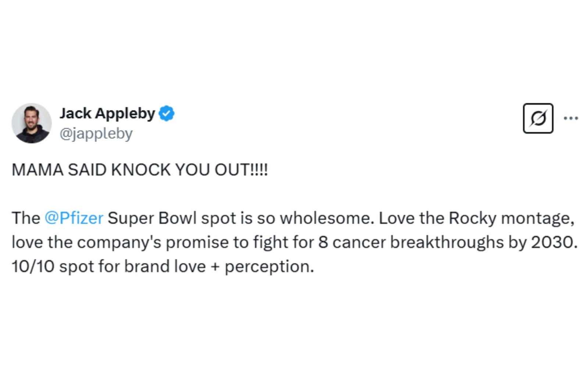This screenshot has height=392, width=588.
Task: Visit Jack Appleby's display name
Action: point(108,114)
